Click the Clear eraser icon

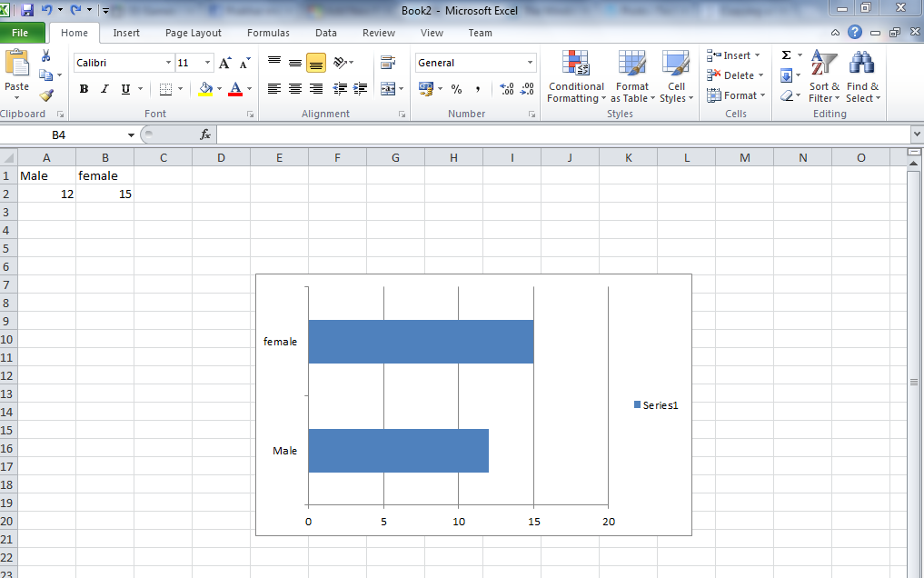[x=787, y=95]
